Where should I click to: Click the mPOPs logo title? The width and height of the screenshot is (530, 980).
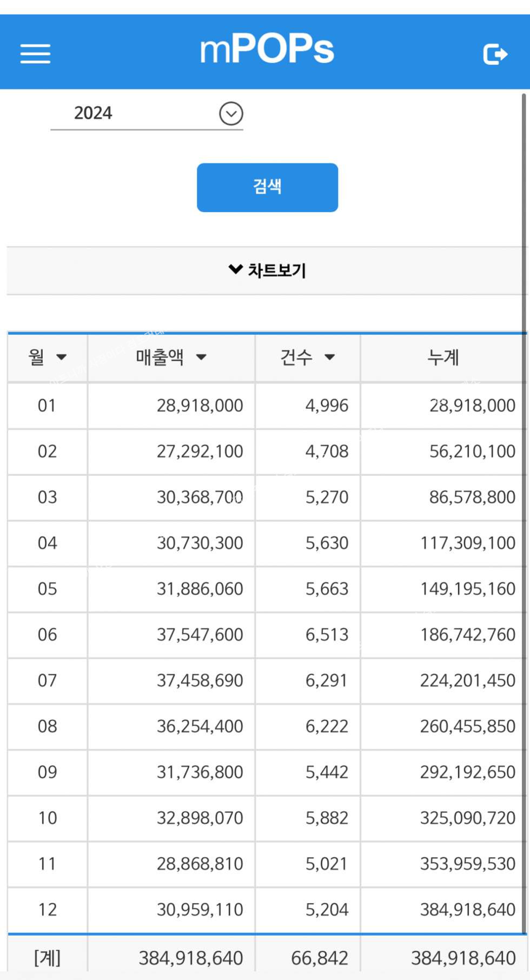[x=267, y=50]
